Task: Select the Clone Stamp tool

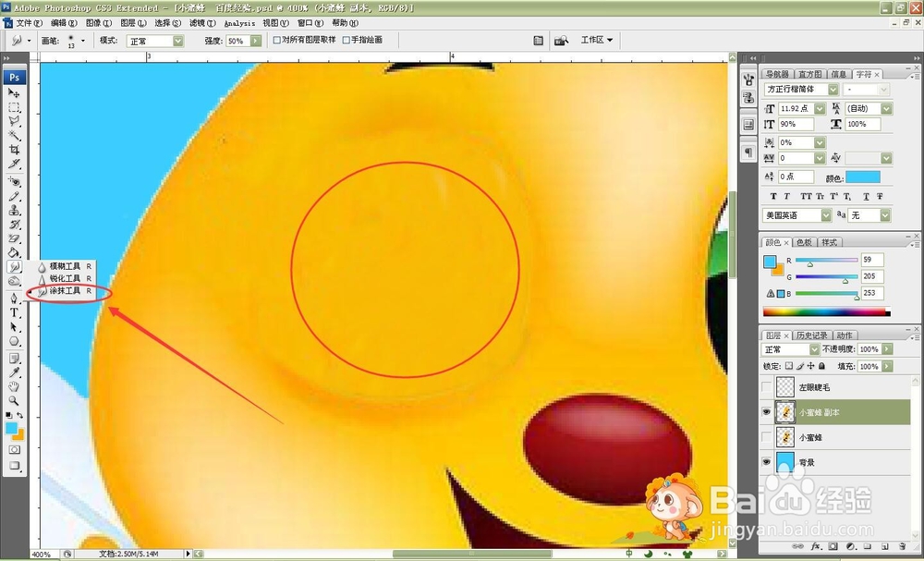Action: [x=14, y=211]
